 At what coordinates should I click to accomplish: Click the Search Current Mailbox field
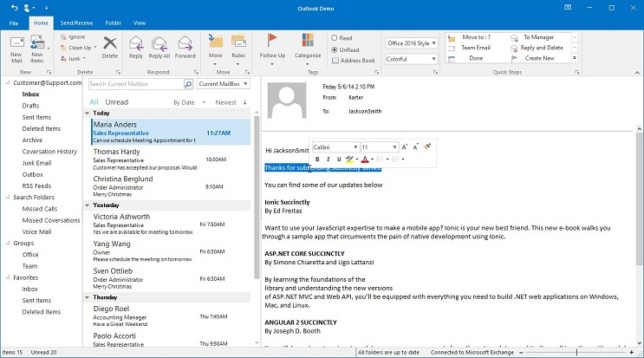(136, 84)
